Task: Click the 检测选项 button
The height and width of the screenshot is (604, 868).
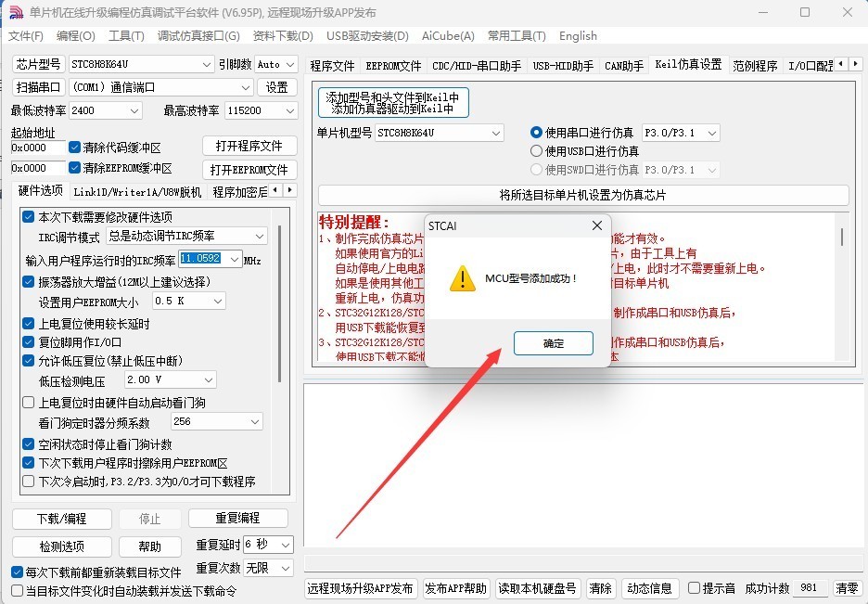Action: tap(62, 547)
